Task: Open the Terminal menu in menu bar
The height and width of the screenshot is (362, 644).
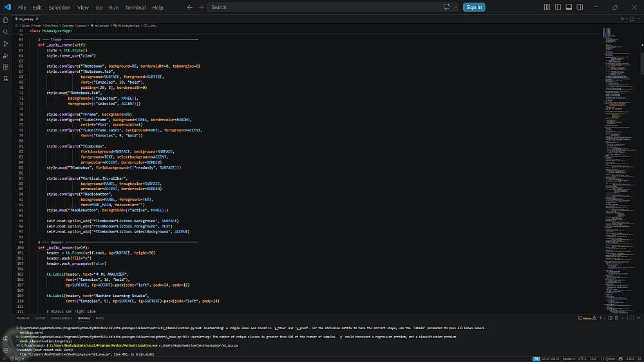Action: [x=135, y=7]
